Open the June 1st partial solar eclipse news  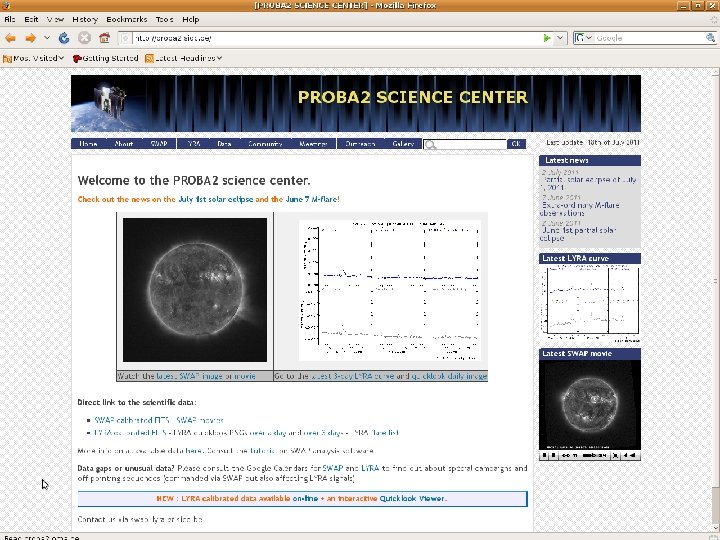pyautogui.click(x=578, y=234)
